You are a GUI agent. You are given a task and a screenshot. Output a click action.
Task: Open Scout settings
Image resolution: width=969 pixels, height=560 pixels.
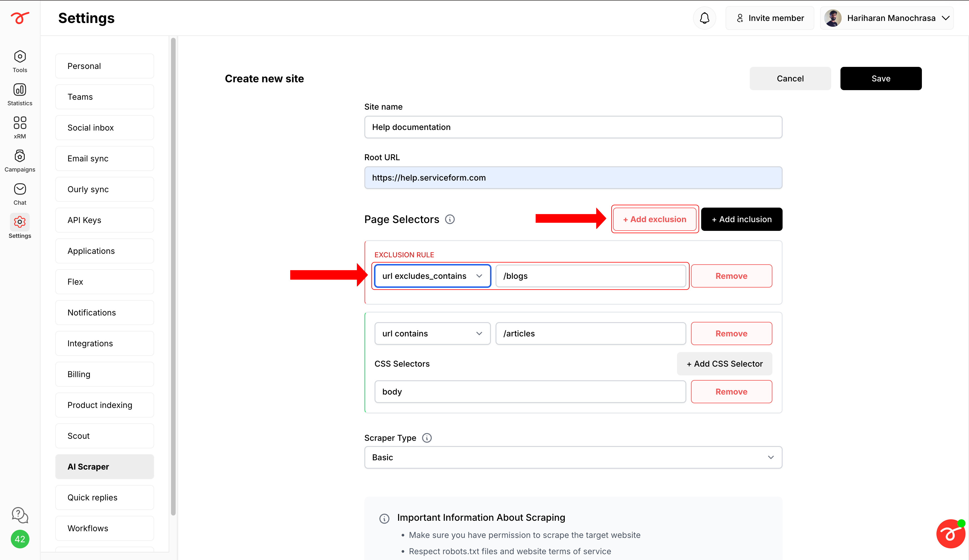(x=105, y=436)
